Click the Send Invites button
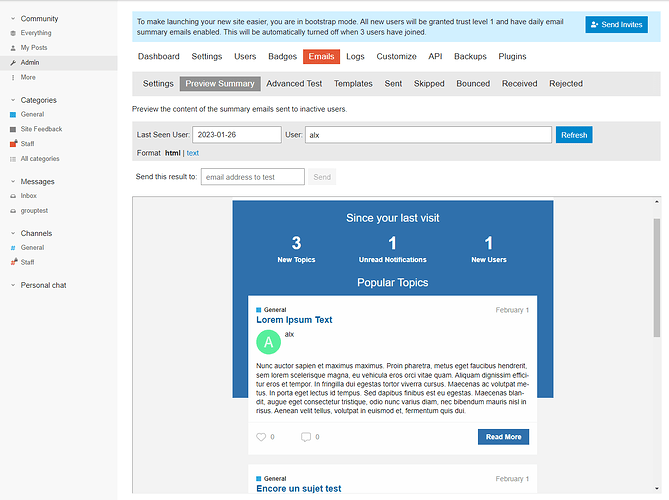This screenshot has width=669, height=500. point(617,25)
